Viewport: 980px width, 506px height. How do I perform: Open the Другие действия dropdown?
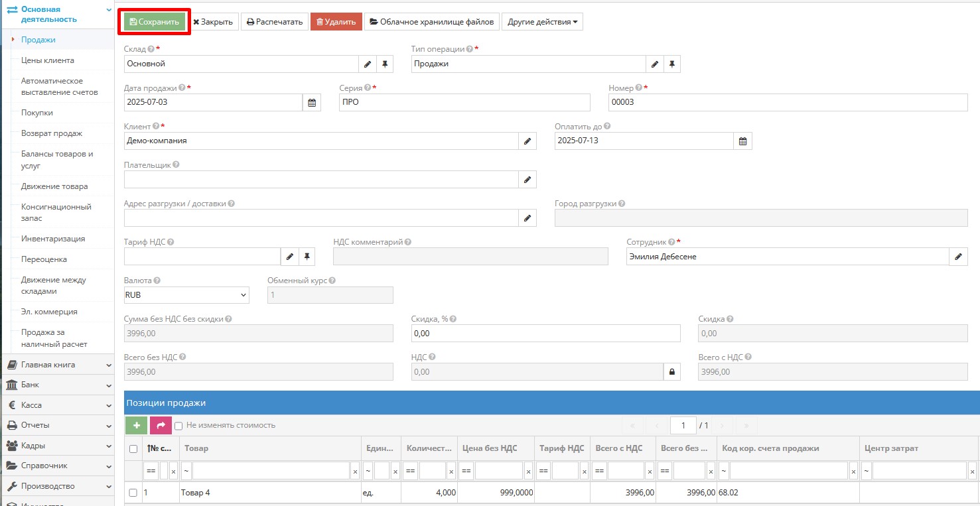541,22
